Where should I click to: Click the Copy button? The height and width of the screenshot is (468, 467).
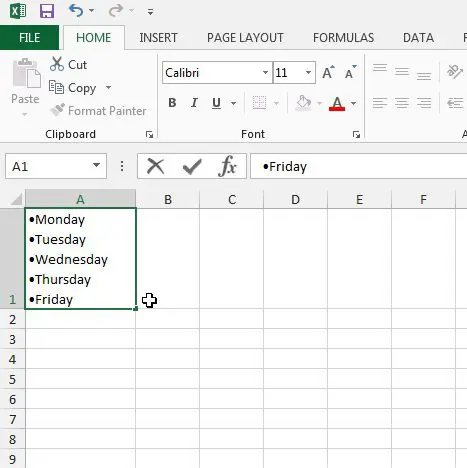point(73,88)
